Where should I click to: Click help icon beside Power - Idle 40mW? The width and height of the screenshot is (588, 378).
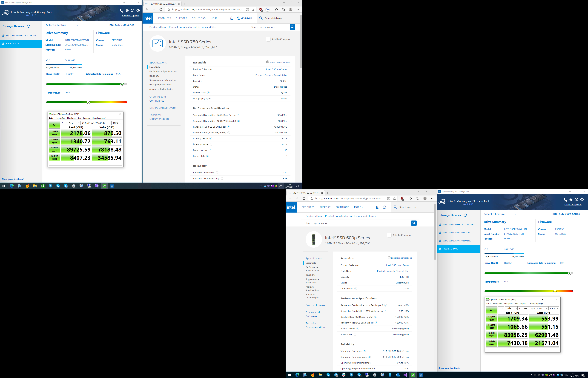point(355,335)
